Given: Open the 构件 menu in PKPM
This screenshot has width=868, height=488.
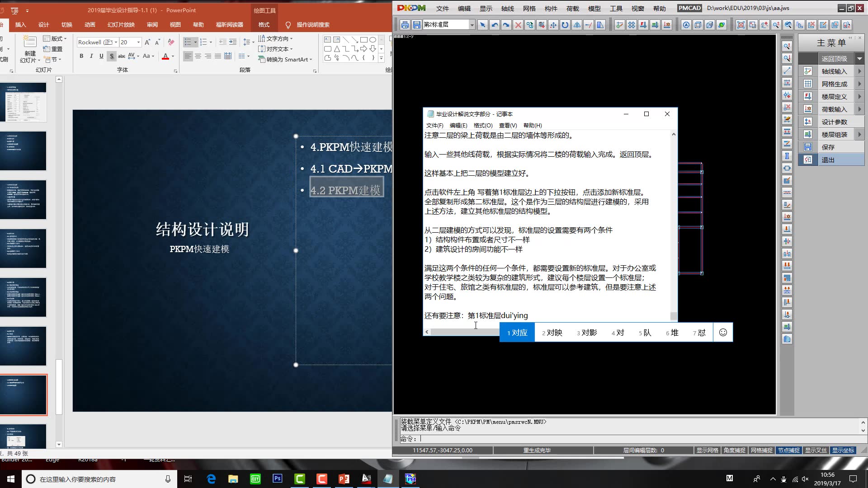Looking at the screenshot, I should pyautogui.click(x=551, y=9).
